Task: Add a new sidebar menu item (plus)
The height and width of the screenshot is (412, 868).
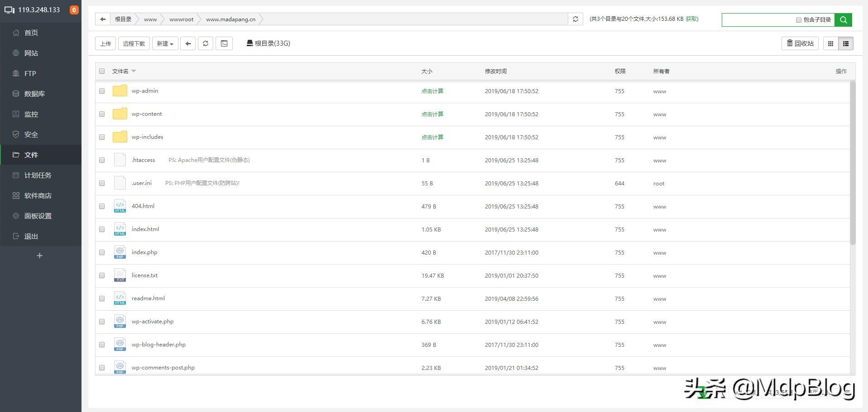Action: click(39, 256)
